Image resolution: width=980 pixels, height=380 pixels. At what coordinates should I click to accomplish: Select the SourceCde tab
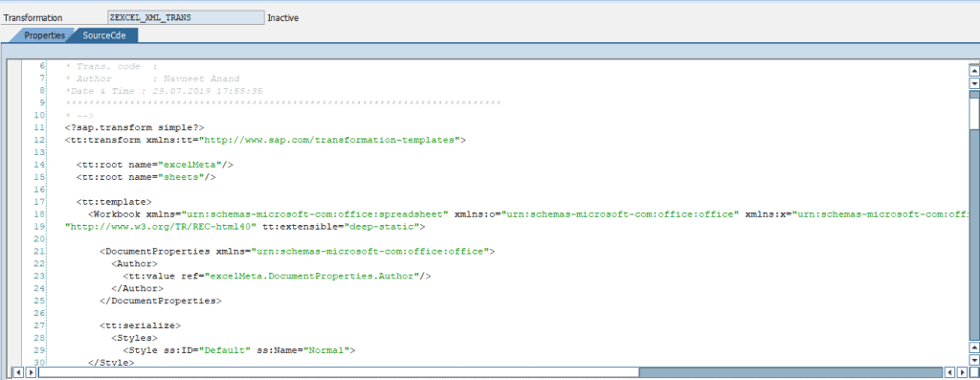(x=103, y=35)
